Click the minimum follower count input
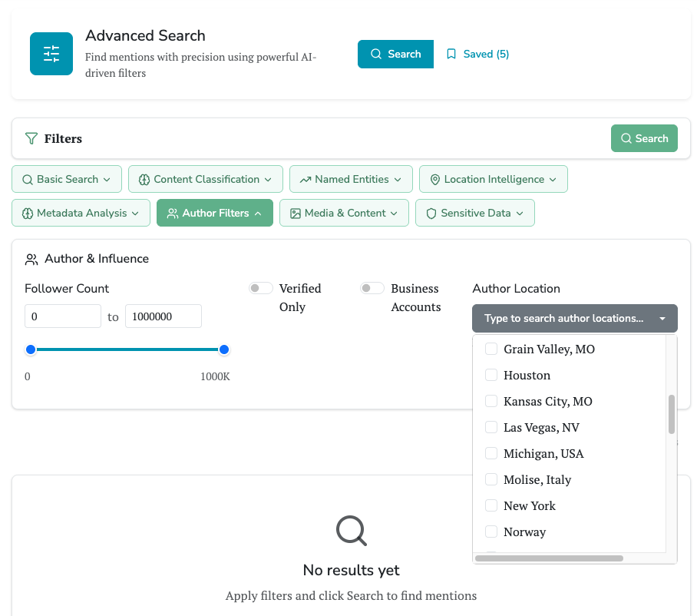The image size is (697, 616). click(x=63, y=316)
